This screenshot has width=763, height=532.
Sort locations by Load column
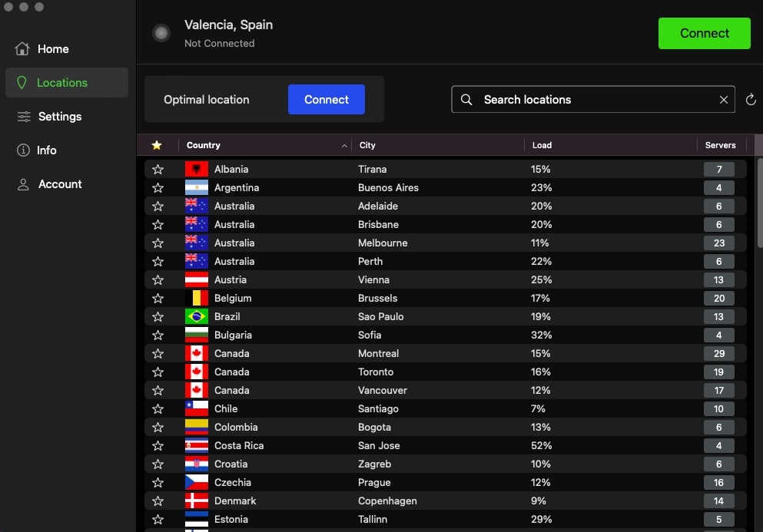[542, 145]
